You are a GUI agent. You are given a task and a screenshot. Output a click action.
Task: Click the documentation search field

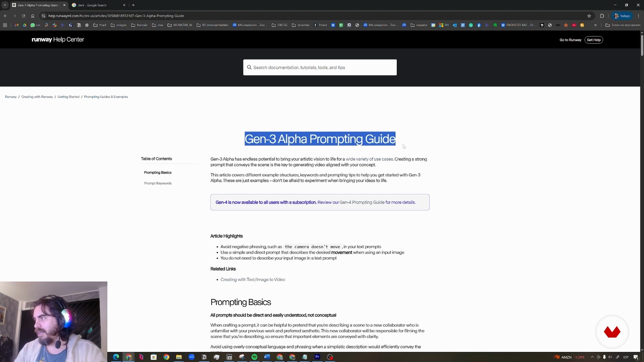[320, 67]
